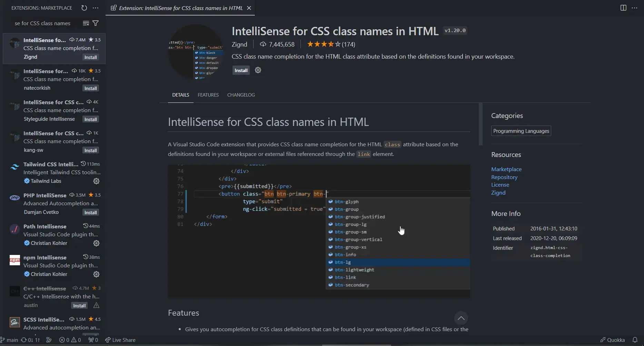Image resolution: width=644 pixels, height=346 pixels.
Task: Click the Tailwind CSS extension logo icon
Action: 14,167
